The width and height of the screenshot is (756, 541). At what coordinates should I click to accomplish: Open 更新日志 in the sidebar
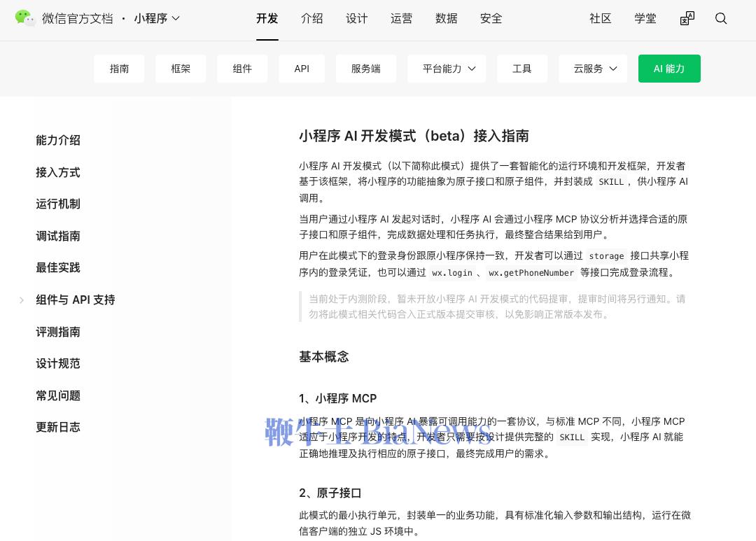tap(58, 427)
